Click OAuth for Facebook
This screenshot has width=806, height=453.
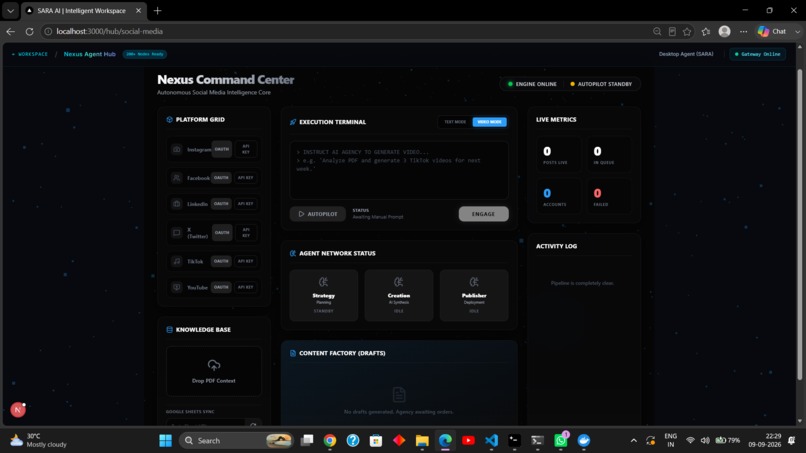point(221,177)
